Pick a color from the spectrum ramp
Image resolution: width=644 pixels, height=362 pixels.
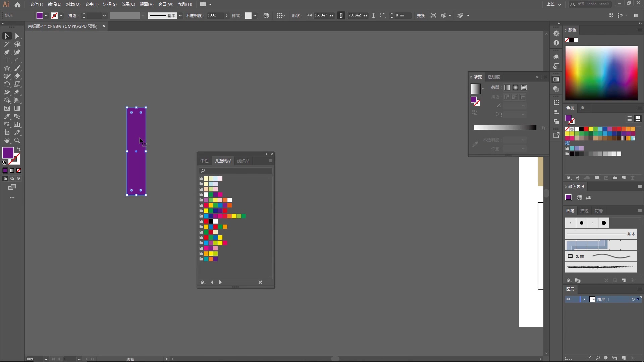601,73
